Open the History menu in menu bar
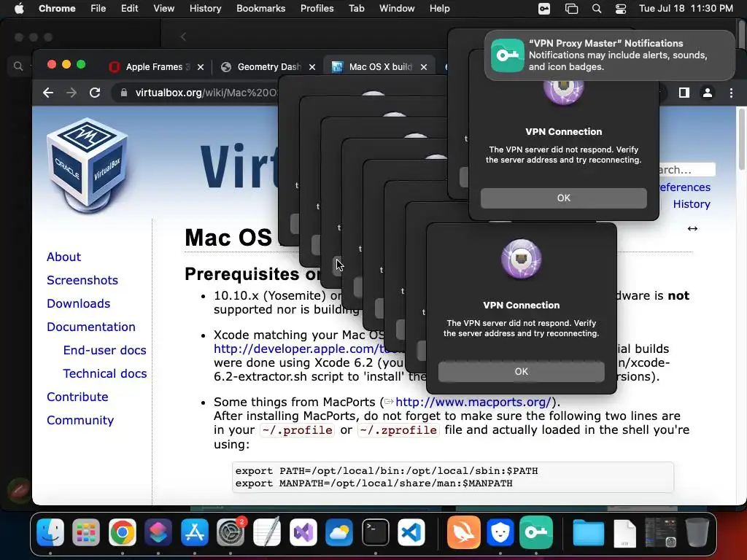Screen dimensions: 747x560 (205, 8)
